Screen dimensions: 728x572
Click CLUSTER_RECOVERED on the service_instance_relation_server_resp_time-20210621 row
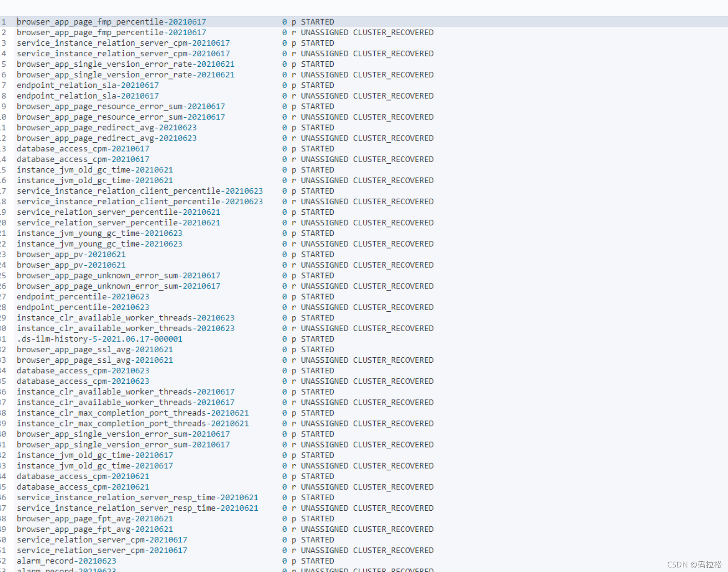[393, 508]
